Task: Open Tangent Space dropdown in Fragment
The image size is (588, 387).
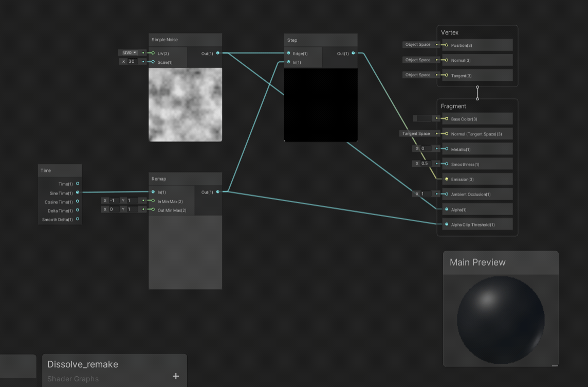Action: pos(416,133)
